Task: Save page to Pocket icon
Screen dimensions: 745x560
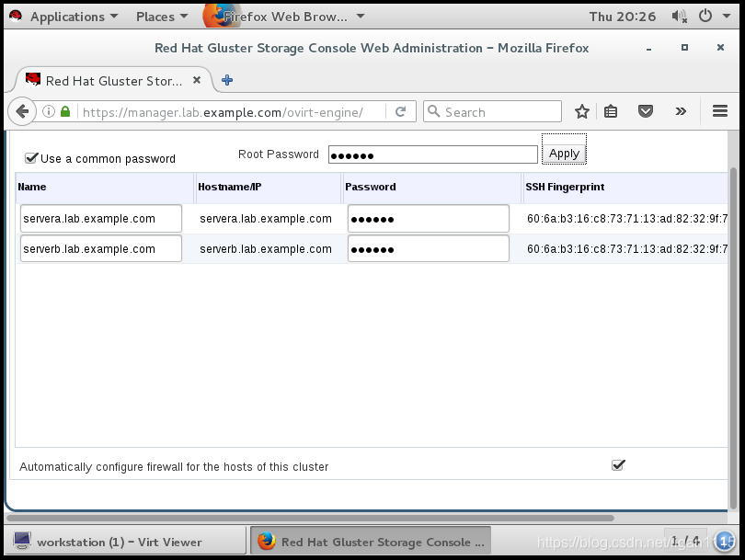Action: point(646,111)
